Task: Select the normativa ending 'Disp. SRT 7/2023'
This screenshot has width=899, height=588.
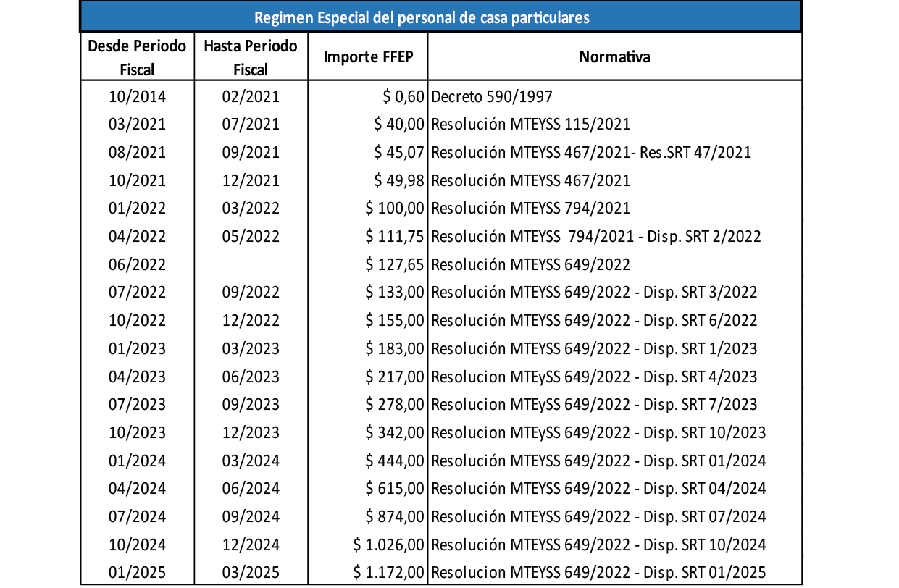Action: pyautogui.click(x=594, y=404)
